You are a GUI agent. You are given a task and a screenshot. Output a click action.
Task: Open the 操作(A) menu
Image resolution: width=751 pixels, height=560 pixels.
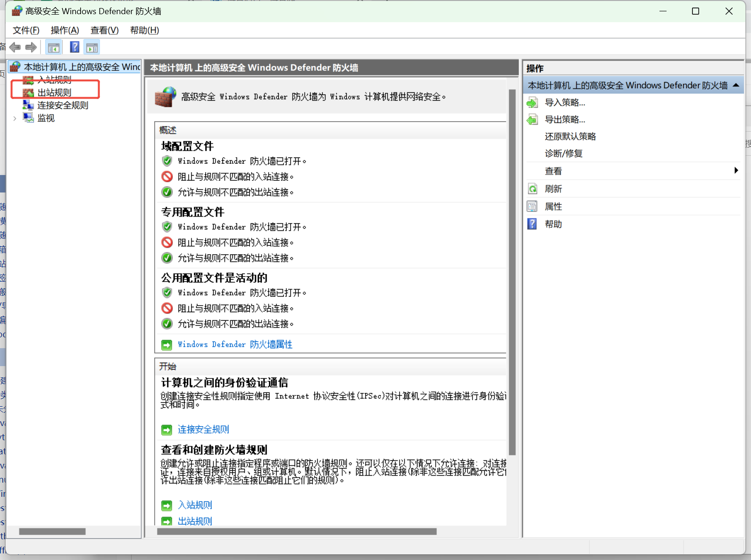point(65,30)
